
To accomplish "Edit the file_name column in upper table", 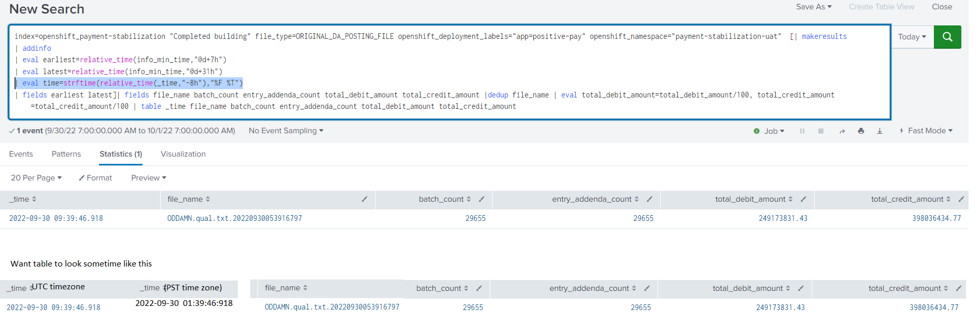I will pyautogui.click(x=364, y=199).
